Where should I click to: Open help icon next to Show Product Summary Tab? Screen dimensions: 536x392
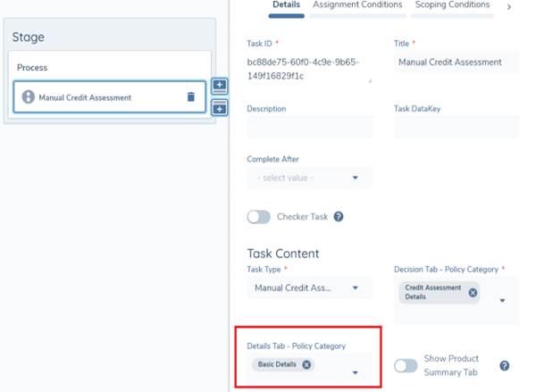click(505, 366)
